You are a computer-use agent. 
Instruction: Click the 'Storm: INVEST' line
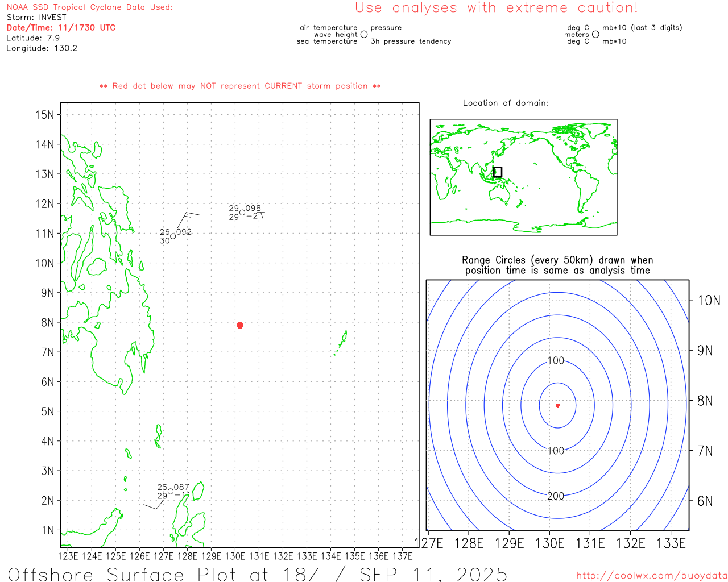(x=36, y=18)
